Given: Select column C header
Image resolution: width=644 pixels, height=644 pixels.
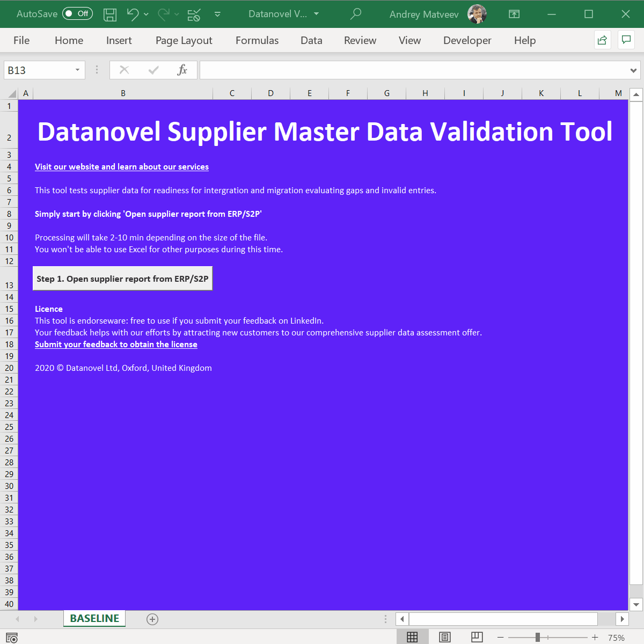Looking at the screenshot, I should pyautogui.click(x=232, y=93).
